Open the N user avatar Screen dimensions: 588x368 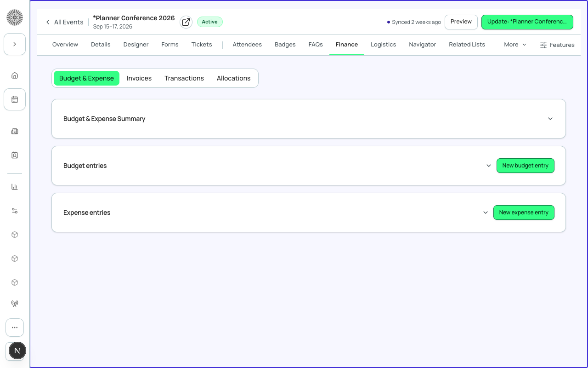tap(17, 351)
